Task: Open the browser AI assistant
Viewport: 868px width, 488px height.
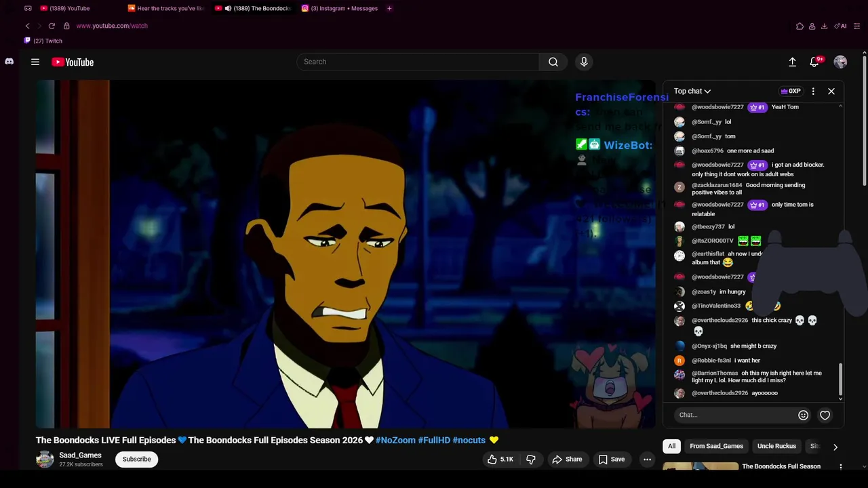Action: click(x=841, y=26)
